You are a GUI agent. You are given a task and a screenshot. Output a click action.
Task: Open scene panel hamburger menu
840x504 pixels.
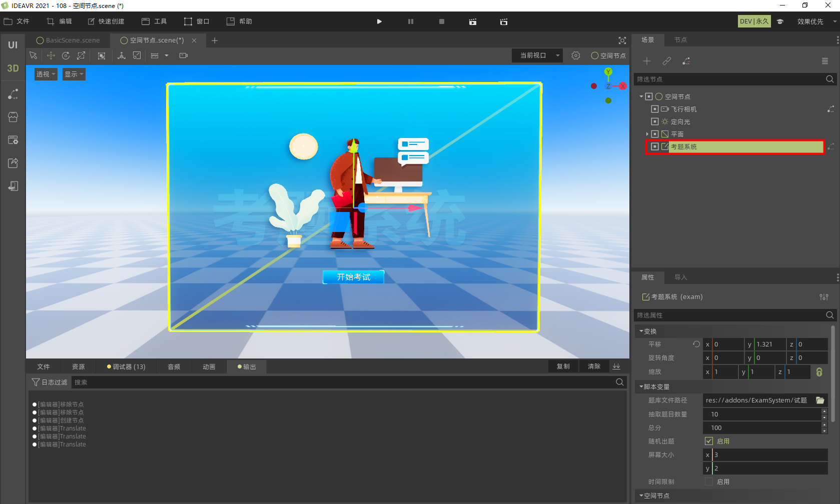pyautogui.click(x=825, y=61)
